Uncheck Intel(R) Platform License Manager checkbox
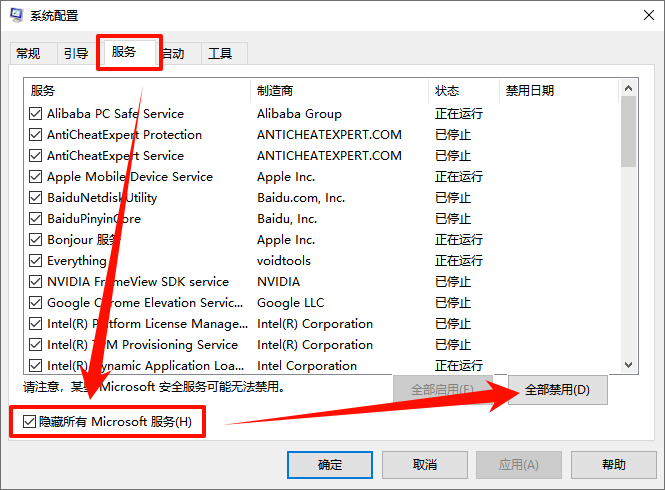 point(36,324)
